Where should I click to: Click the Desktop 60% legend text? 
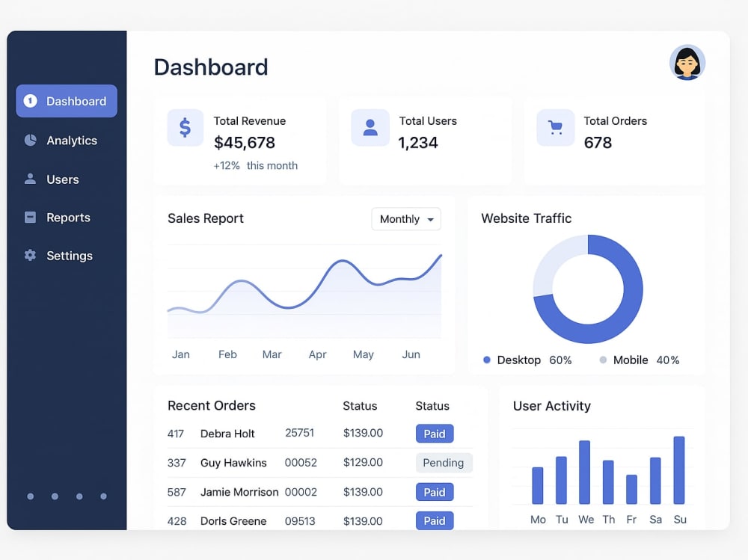tap(534, 360)
